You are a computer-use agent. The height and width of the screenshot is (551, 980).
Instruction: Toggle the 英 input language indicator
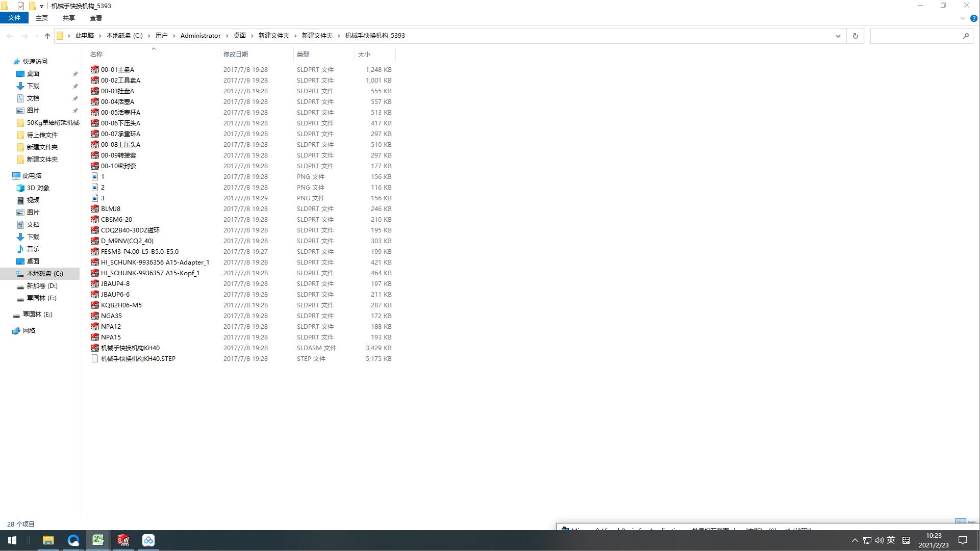tap(891, 540)
